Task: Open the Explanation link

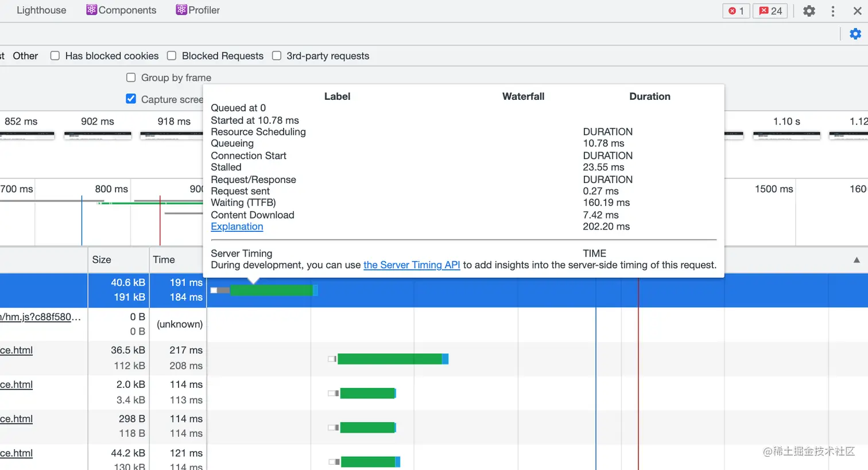Action: 237,227
